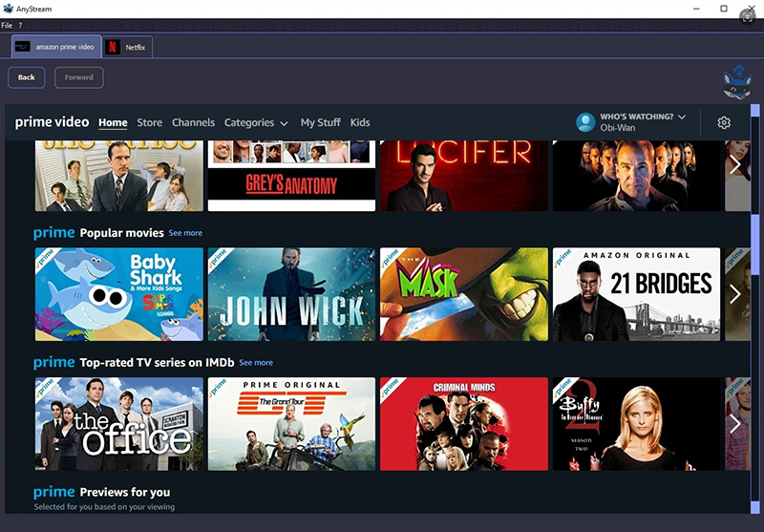Open The Office thumbnail in the top row
This screenshot has width=764, height=532.
coord(118,176)
